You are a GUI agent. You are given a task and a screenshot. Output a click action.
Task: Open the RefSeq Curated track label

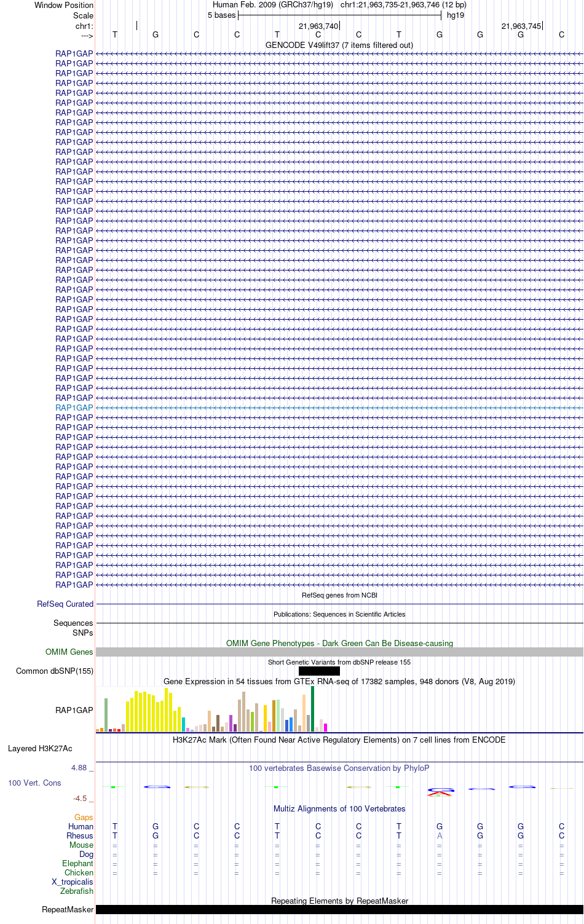click(65, 604)
